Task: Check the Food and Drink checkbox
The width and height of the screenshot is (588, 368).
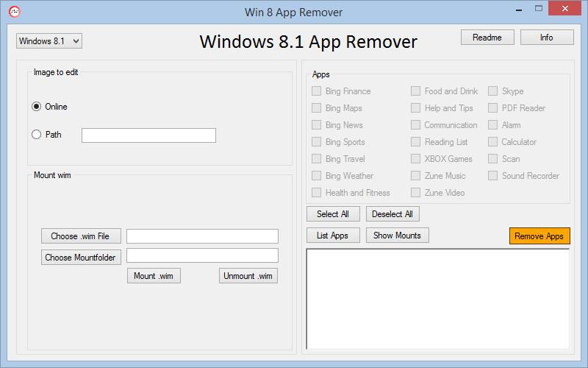Action: pos(415,91)
